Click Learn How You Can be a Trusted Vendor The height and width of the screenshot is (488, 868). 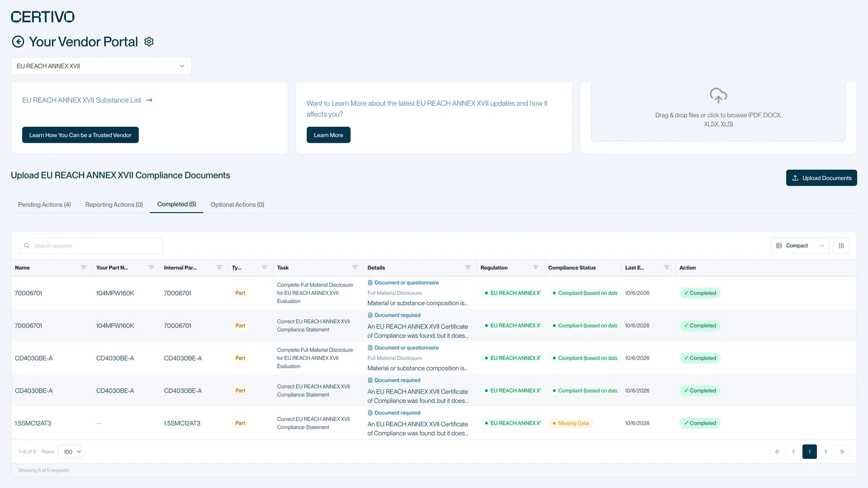(x=80, y=135)
